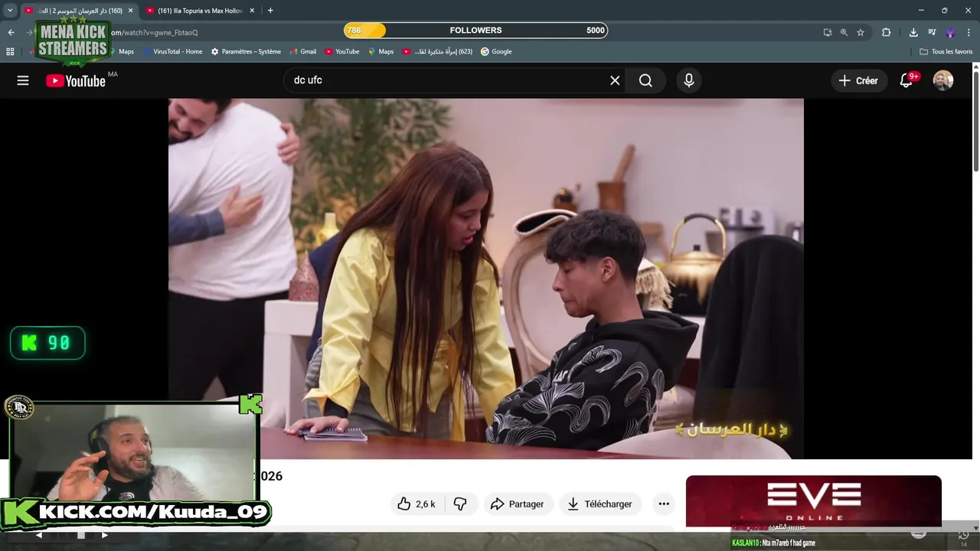Screen dimensions: 980x551
Task: Open the apps grid in bookmarks bar
Action: pyautogui.click(x=10, y=51)
